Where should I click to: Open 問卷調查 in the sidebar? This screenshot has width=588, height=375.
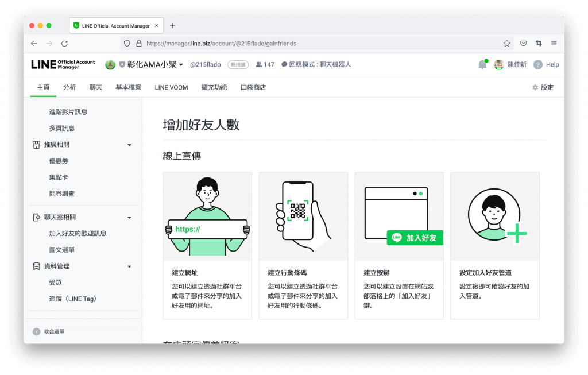[x=62, y=194]
